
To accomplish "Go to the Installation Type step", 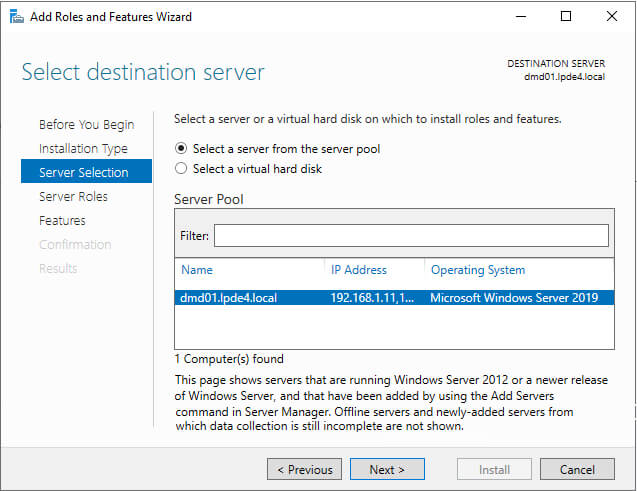I will [x=83, y=149].
